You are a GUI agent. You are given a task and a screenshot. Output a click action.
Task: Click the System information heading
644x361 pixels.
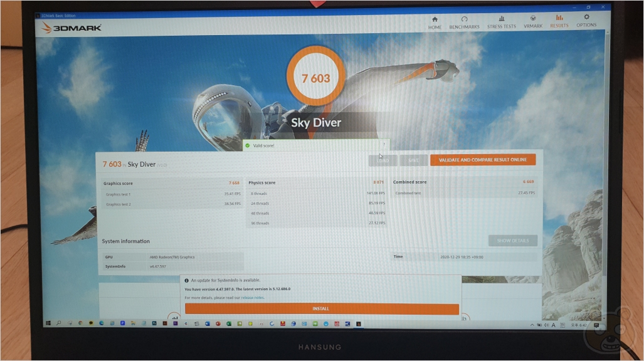[125, 241]
